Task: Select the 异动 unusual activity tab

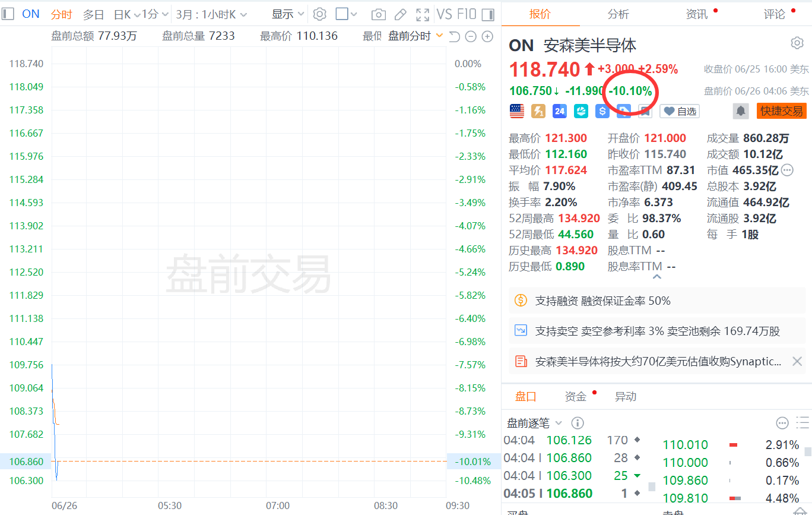Action: point(626,396)
